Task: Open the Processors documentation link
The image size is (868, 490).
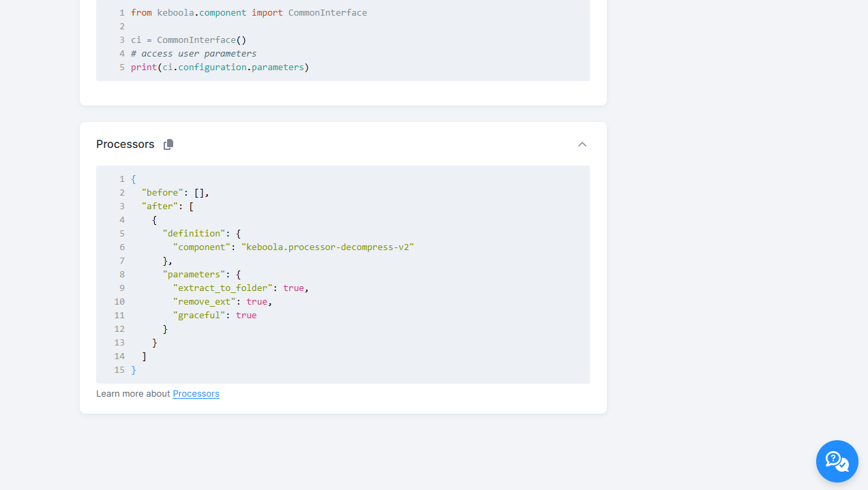Action: [196, 393]
